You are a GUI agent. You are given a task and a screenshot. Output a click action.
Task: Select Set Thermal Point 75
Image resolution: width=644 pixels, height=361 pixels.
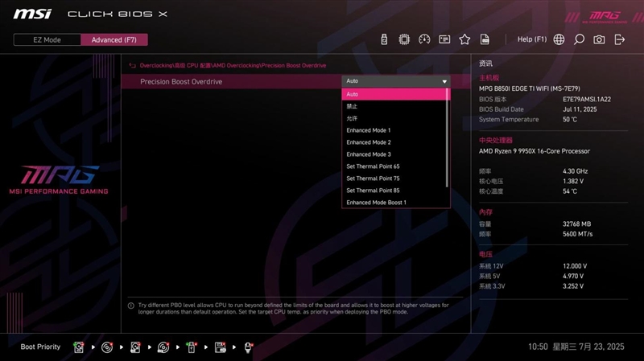[373, 178]
